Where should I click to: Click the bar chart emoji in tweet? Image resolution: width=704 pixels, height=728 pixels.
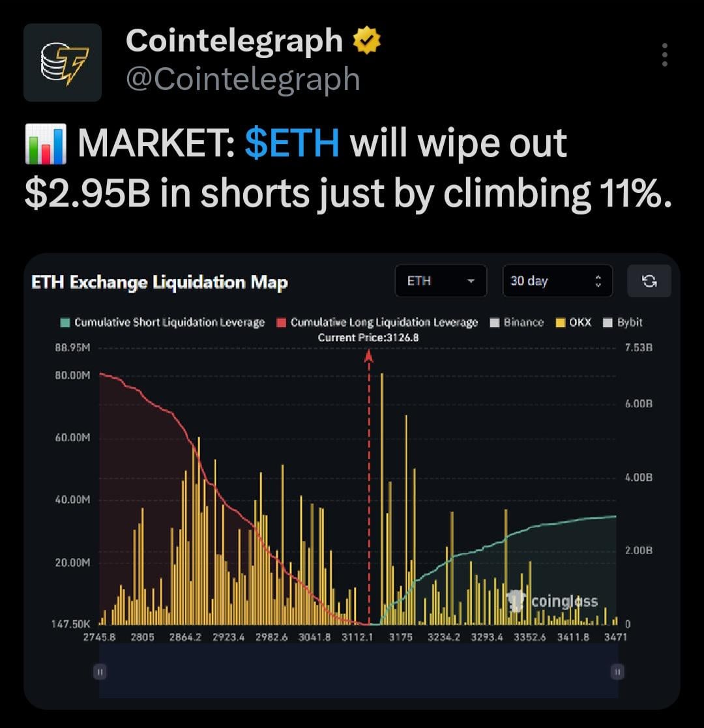[45, 145]
